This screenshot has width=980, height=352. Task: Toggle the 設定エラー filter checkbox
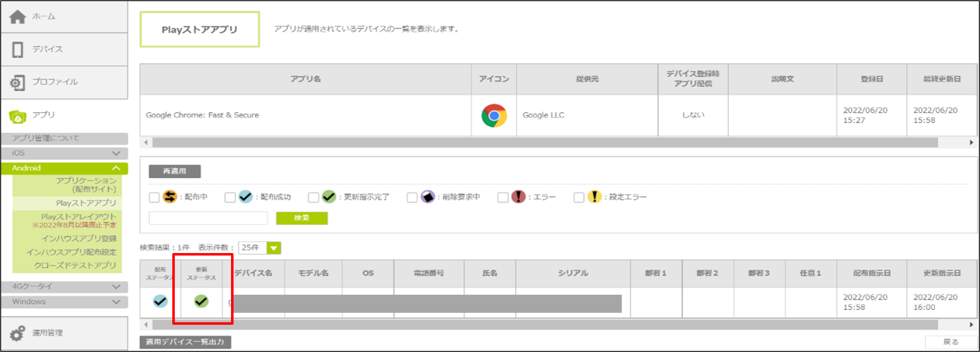(579, 197)
